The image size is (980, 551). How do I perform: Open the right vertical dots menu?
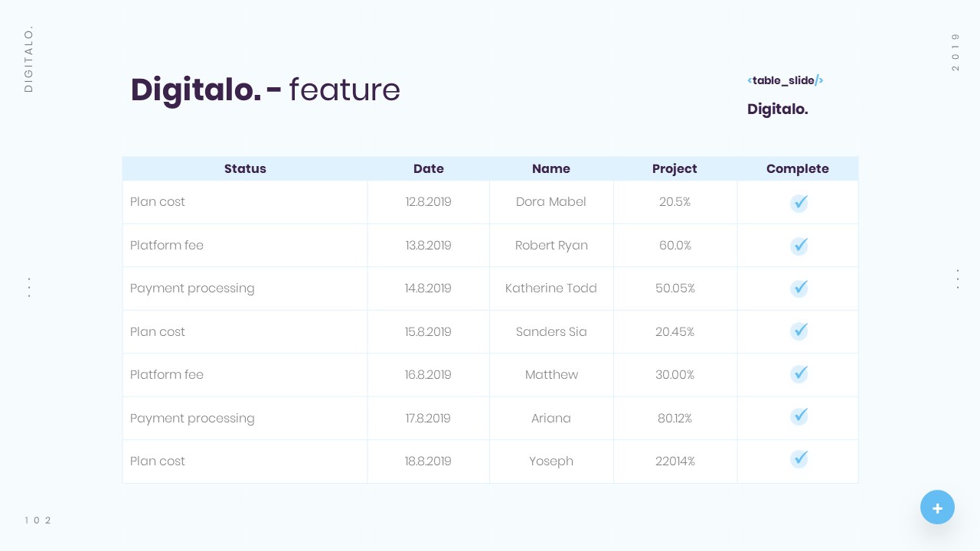(958, 279)
